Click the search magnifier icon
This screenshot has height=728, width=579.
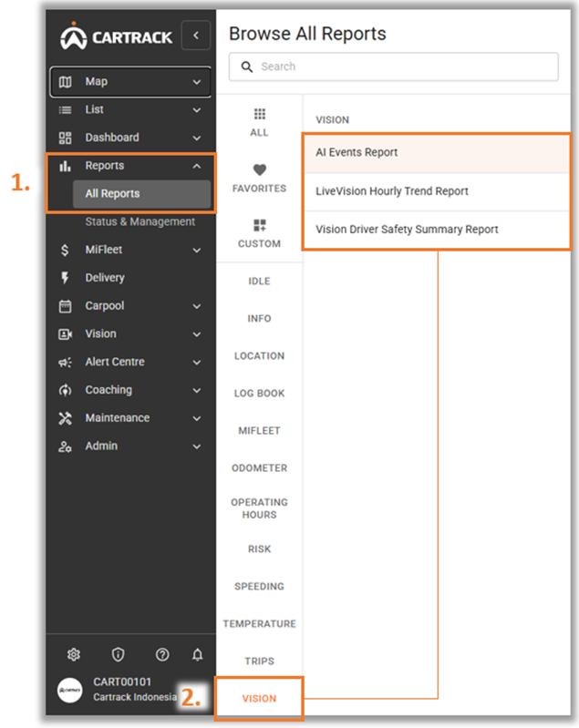(247, 67)
